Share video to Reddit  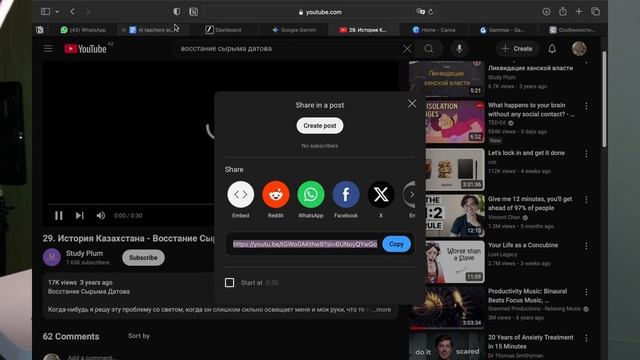pos(276,195)
